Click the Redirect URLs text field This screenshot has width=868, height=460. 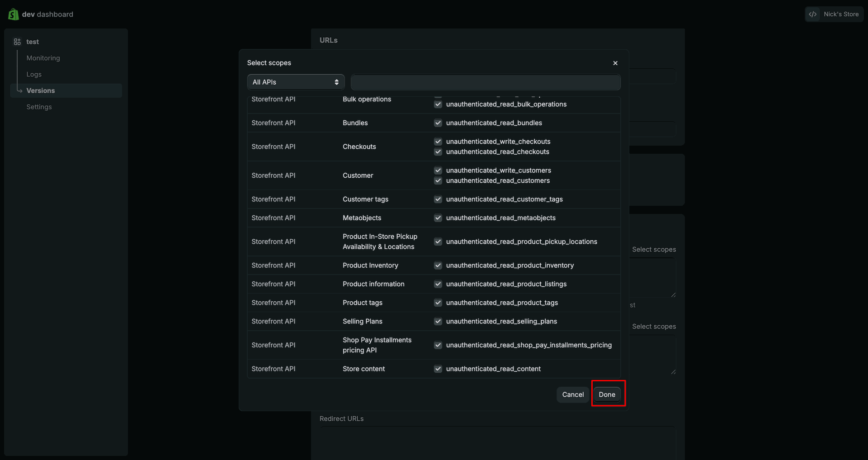click(498, 443)
